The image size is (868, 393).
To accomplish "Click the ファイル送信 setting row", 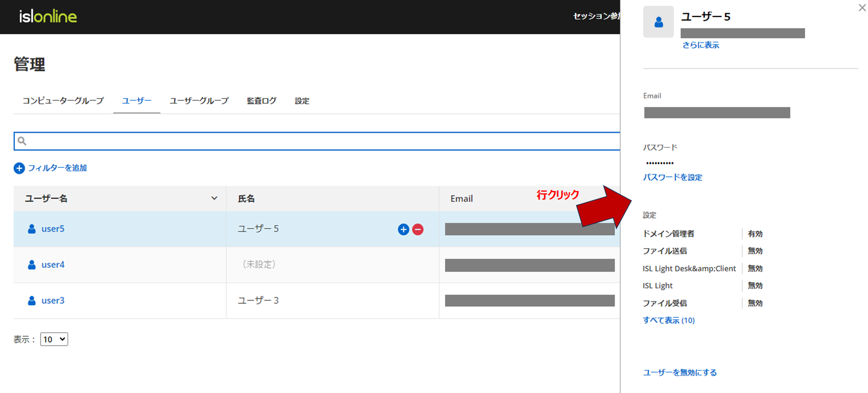I will (703, 251).
